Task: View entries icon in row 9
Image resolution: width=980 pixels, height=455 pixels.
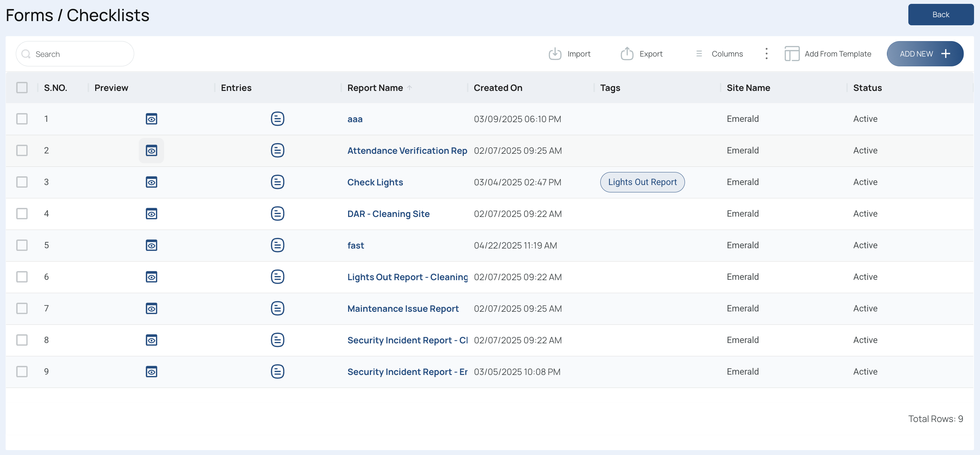Action: click(x=277, y=371)
